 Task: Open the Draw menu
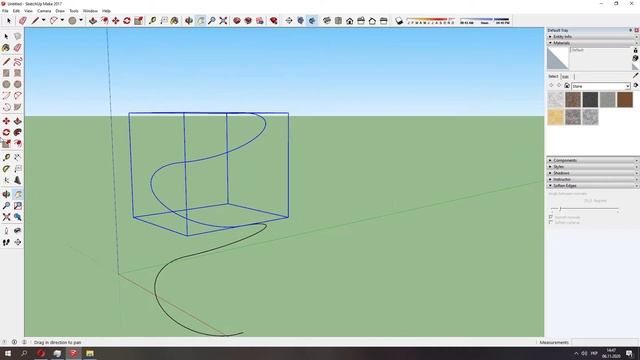point(60,11)
